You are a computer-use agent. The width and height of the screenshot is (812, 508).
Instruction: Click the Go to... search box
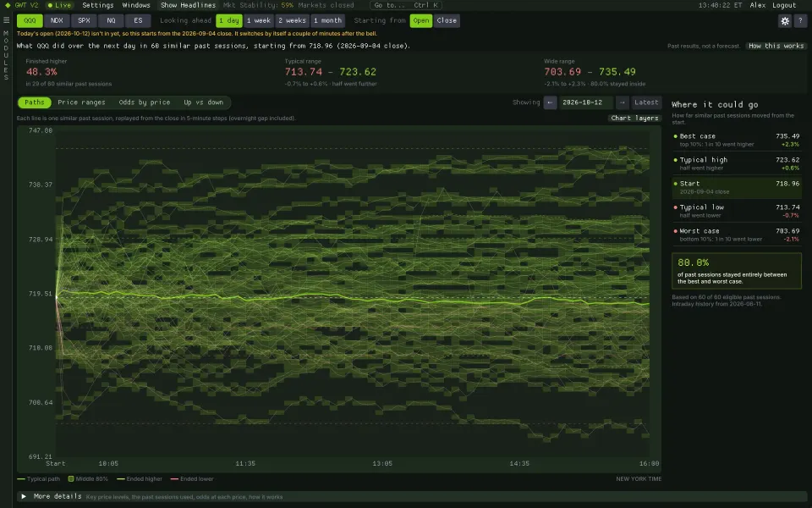coord(406,5)
